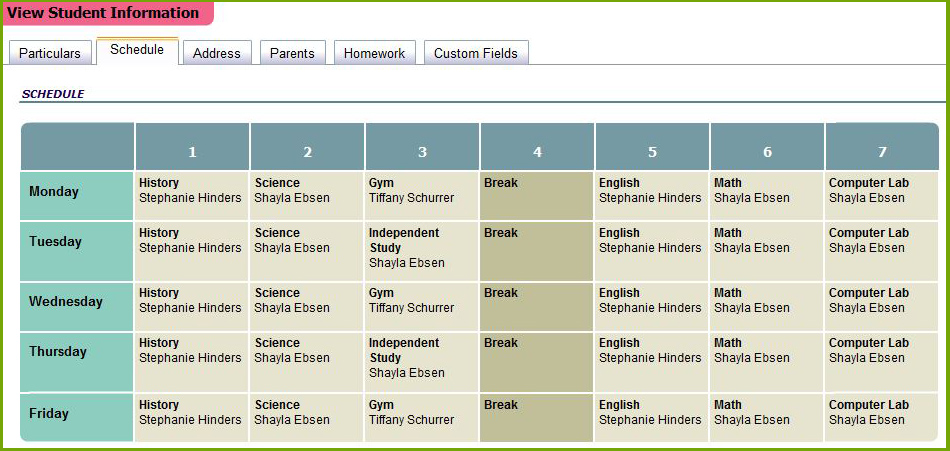Click the View Student Information heading
The width and height of the screenshot is (950, 451).
(104, 13)
